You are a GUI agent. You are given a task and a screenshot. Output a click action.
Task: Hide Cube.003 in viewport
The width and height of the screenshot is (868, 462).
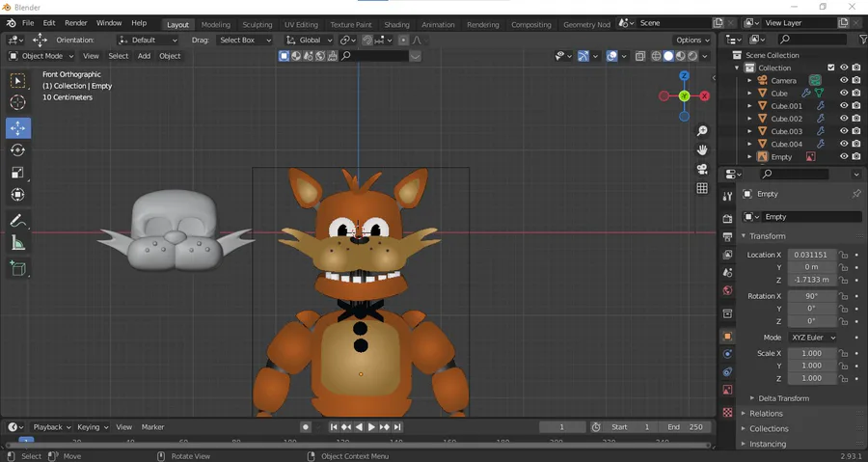pyautogui.click(x=844, y=131)
